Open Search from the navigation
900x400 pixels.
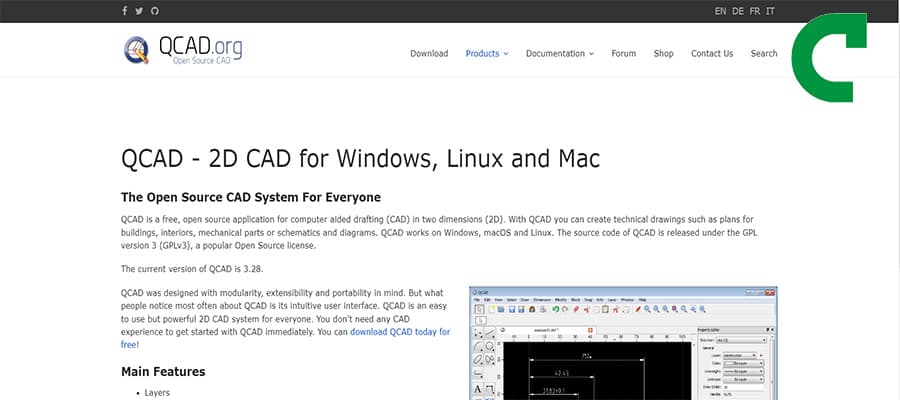763,53
